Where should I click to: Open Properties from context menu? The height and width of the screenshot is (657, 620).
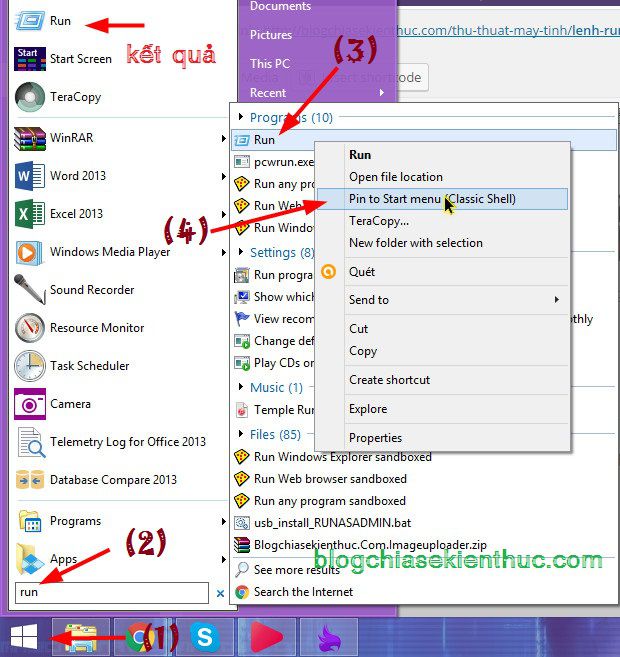442,438
